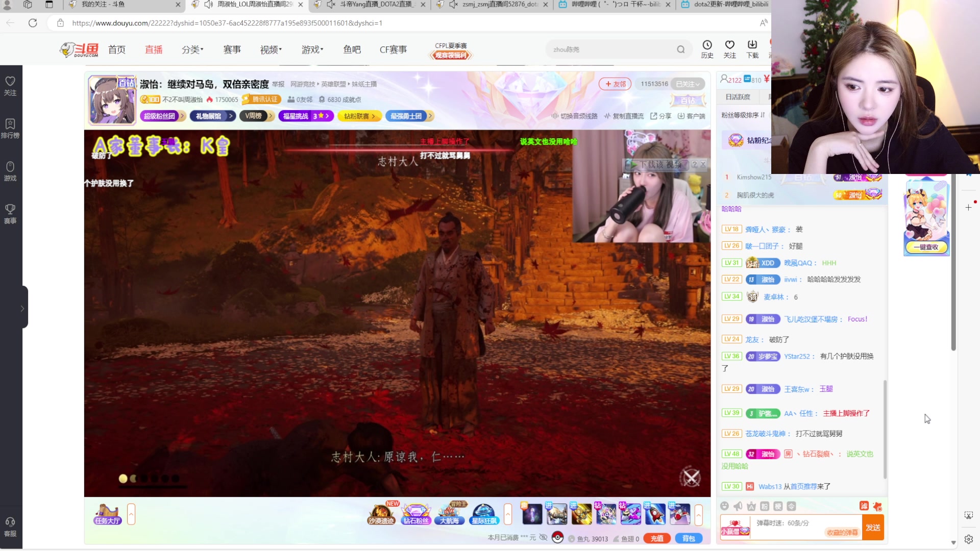Open the 已关注 followed dropdown

tap(688, 84)
